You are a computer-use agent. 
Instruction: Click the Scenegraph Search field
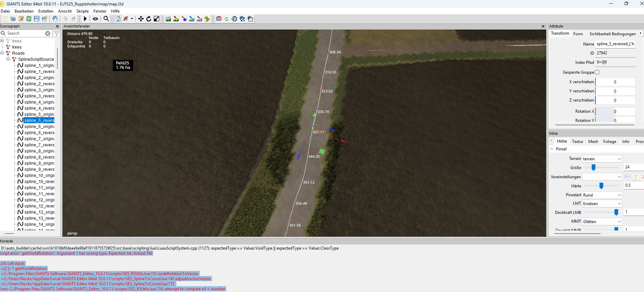coord(25,33)
